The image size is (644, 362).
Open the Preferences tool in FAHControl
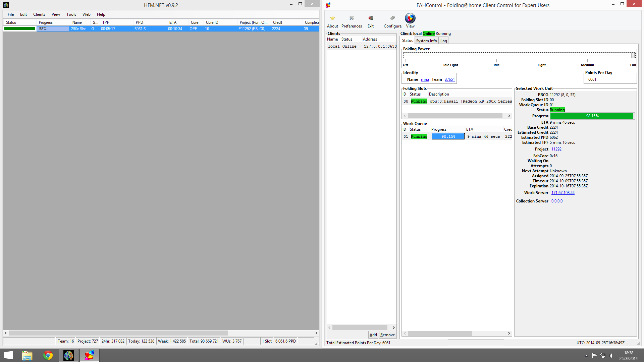(352, 21)
